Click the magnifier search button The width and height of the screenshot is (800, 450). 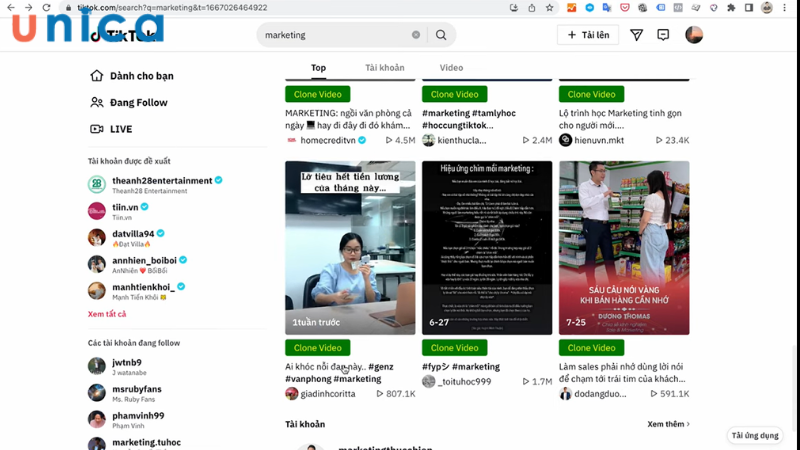coord(441,35)
